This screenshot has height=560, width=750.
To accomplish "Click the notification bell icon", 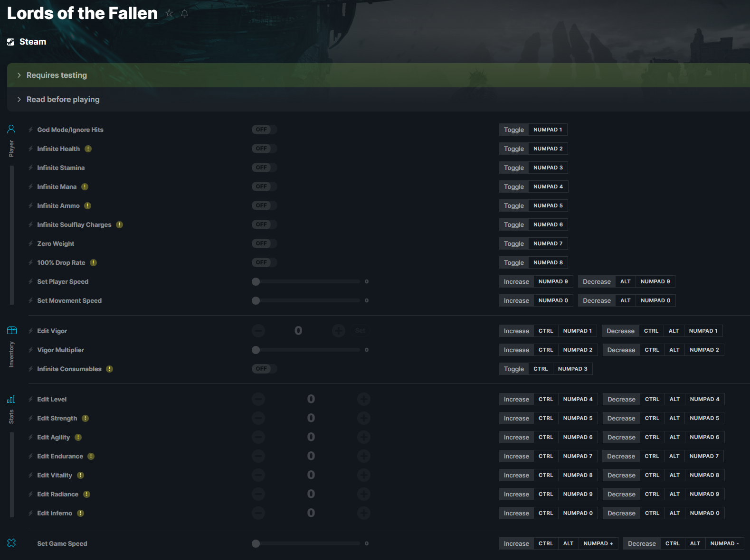I will (x=185, y=13).
